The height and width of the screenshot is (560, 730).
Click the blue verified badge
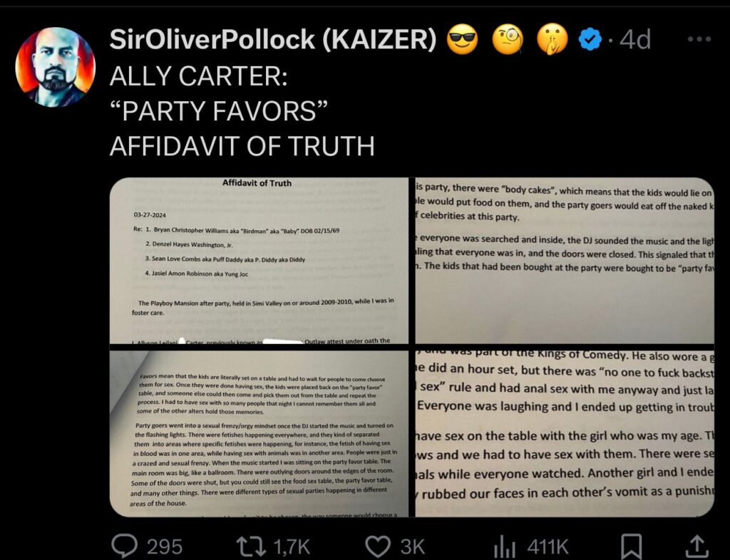(590, 39)
